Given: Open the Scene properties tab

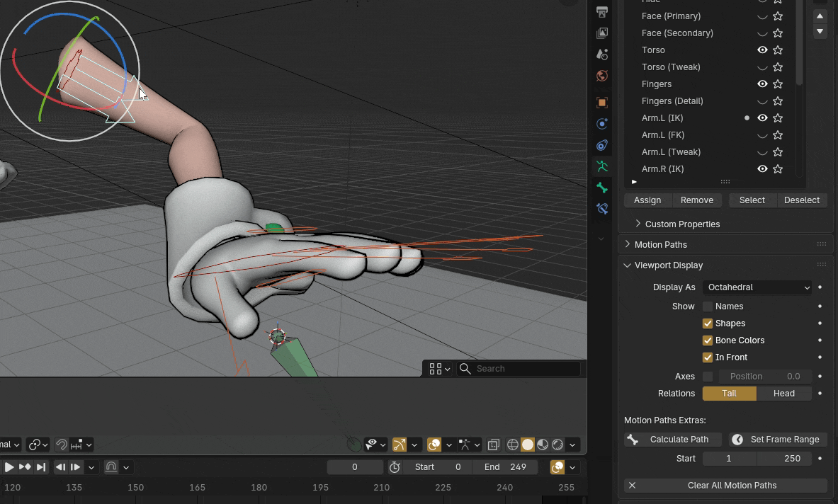Looking at the screenshot, I should 602,55.
